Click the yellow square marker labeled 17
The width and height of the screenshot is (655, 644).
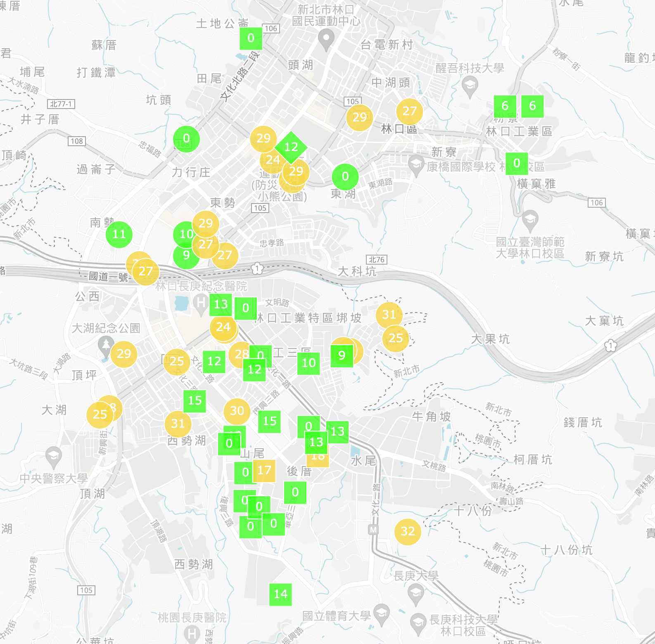point(264,471)
